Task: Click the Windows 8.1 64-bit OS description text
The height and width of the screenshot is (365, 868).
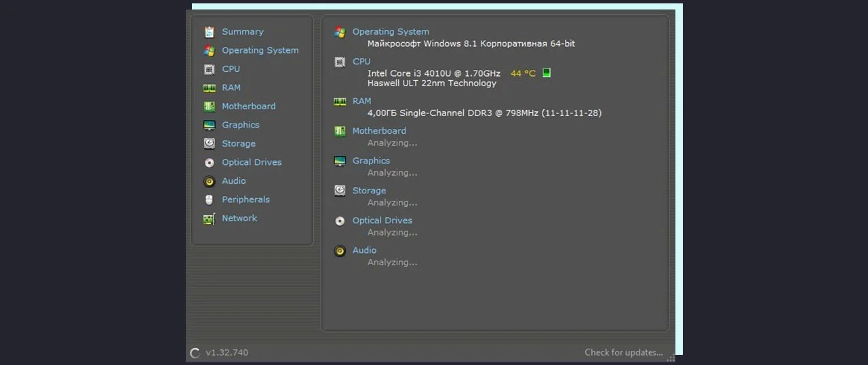Action: (471, 43)
